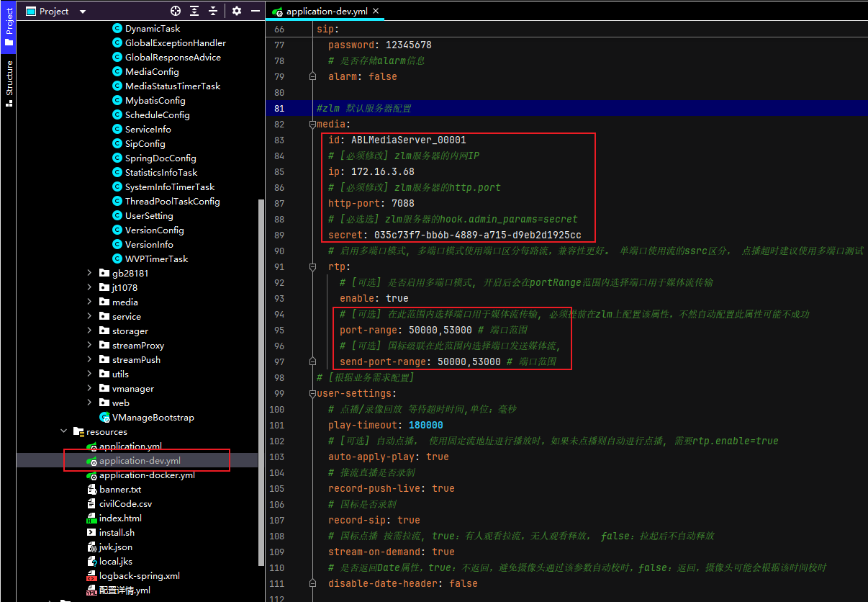Viewport: 868px width, 602px height.
Task: Click the expand all icon in Project toolbar
Action: click(x=194, y=11)
